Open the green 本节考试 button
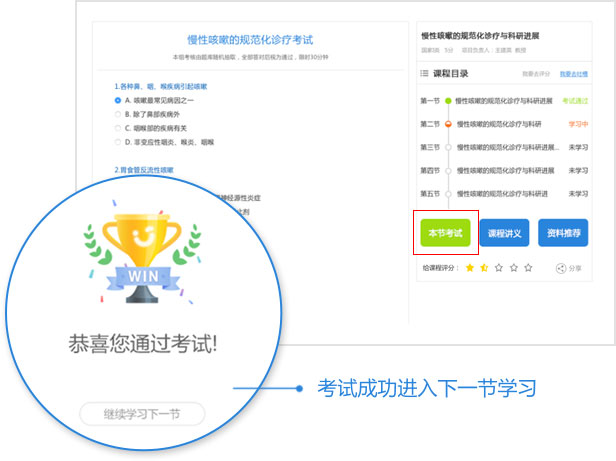The height and width of the screenshot is (461, 616). (x=445, y=233)
